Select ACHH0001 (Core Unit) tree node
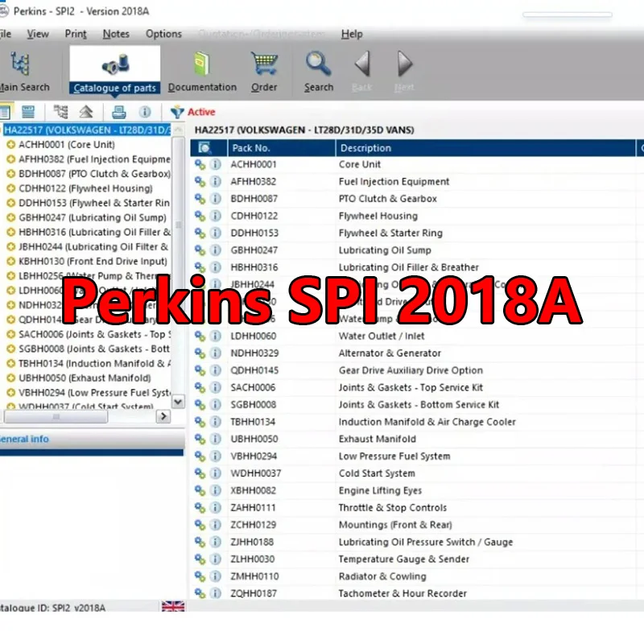This screenshot has height=644, width=644. [67, 145]
